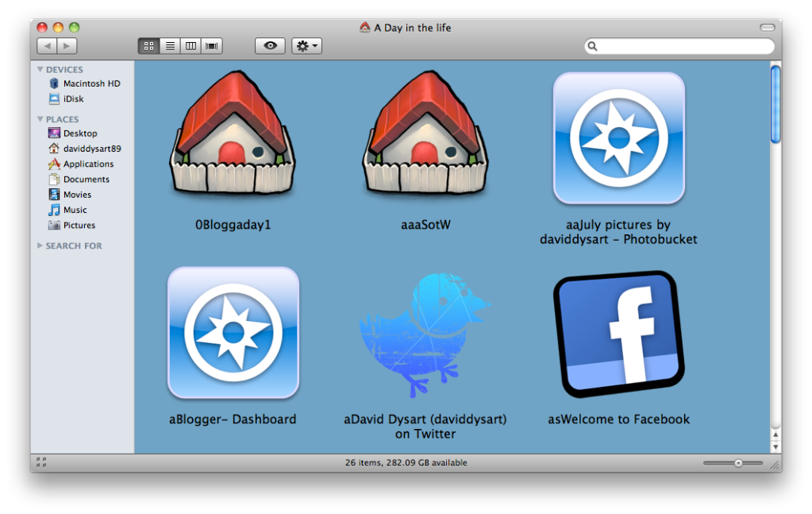The width and height of the screenshot is (812, 514).
Task: Click the search field
Action: [679, 46]
